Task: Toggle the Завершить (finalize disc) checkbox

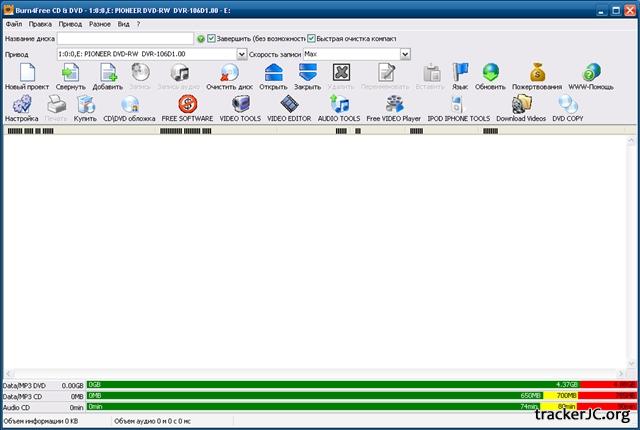Action: click(212, 38)
